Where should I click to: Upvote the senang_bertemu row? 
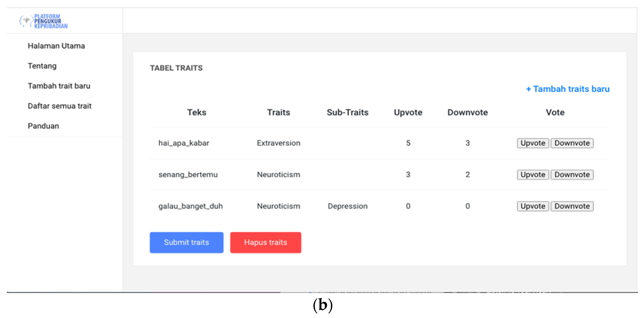pyautogui.click(x=533, y=175)
